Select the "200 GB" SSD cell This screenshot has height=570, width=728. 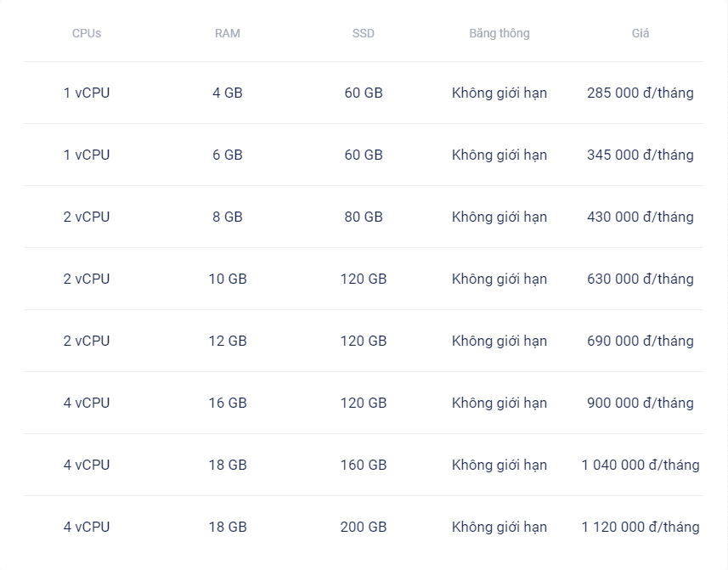tap(364, 528)
